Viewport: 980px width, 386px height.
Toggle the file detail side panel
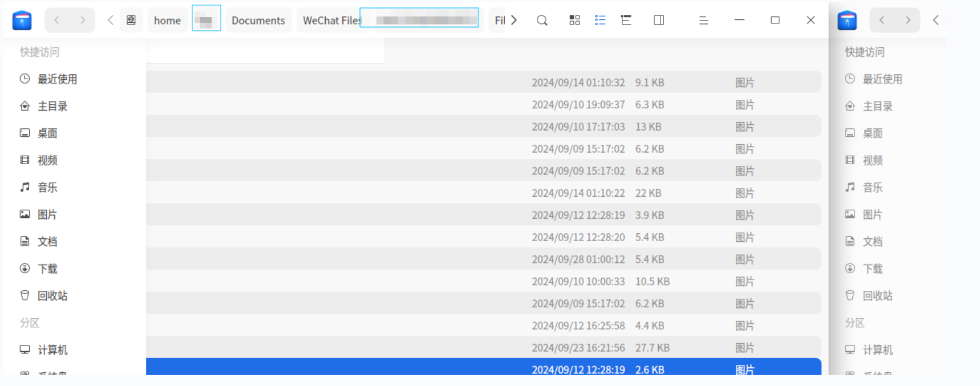click(x=659, y=21)
